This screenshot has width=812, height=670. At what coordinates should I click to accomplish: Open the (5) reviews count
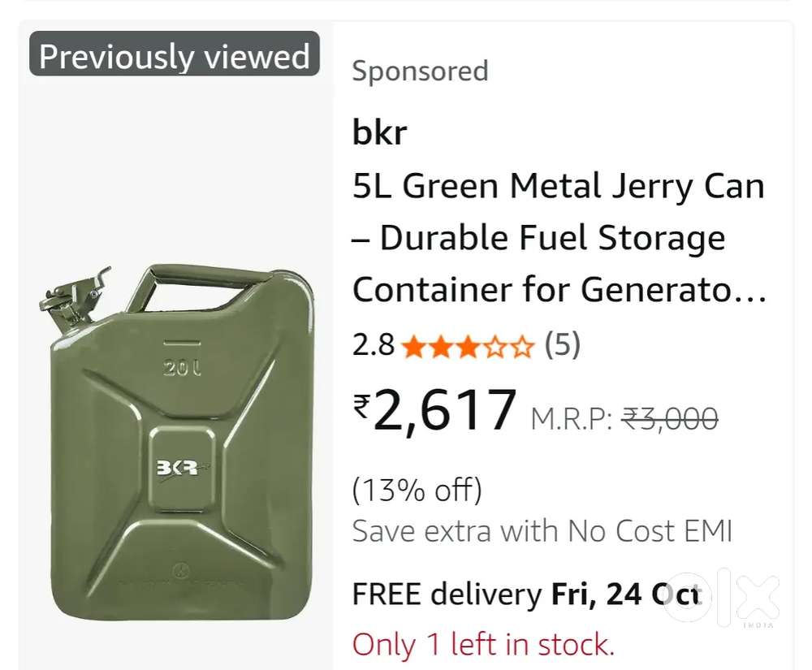[562, 346]
